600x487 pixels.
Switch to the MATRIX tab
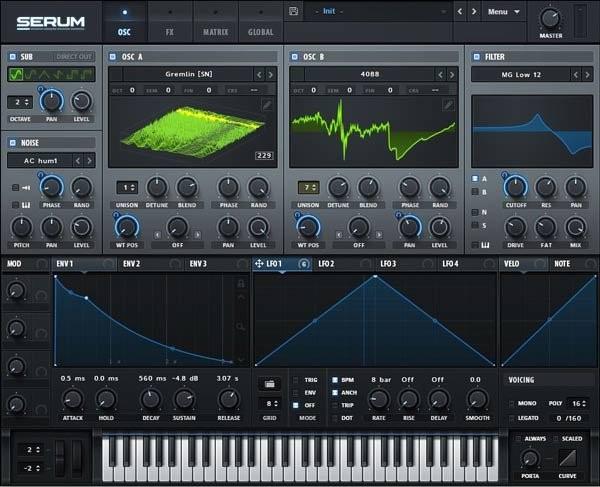click(215, 23)
